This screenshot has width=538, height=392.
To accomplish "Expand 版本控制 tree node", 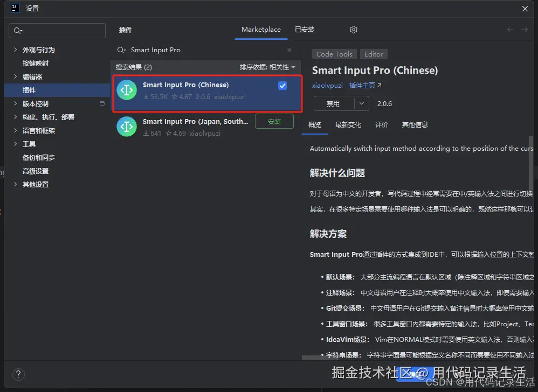I will click(x=15, y=103).
